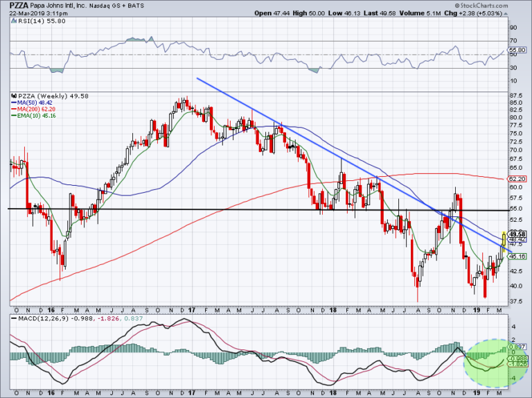This screenshot has width=532, height=398.
Task: Click the -0.988 MACD tag on axis
Action: [x=517, y=358]
